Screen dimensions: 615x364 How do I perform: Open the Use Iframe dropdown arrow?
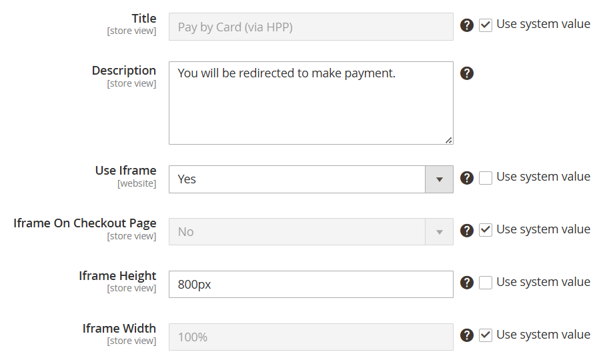coord(440,179)
